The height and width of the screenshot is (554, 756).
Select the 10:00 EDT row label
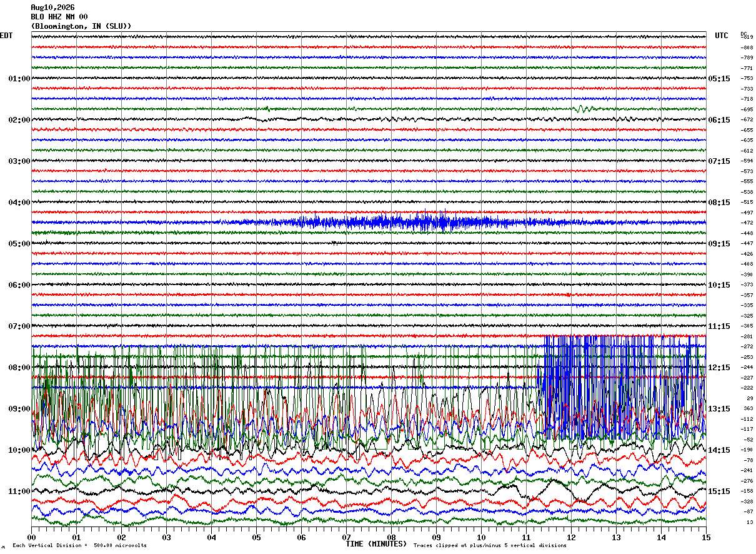[19, 450]
